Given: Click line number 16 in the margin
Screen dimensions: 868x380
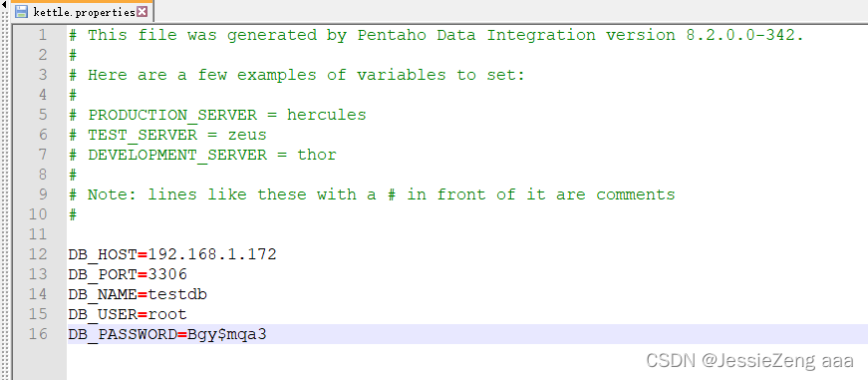Looking at the screenshot, I should pos(38,334).
